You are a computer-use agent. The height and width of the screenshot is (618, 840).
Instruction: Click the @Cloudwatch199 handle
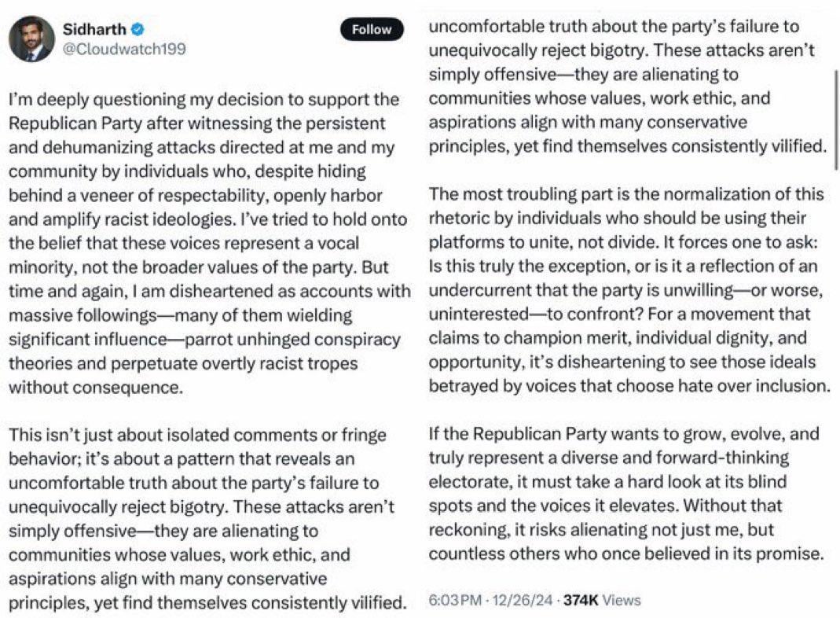tap(124, 49)
